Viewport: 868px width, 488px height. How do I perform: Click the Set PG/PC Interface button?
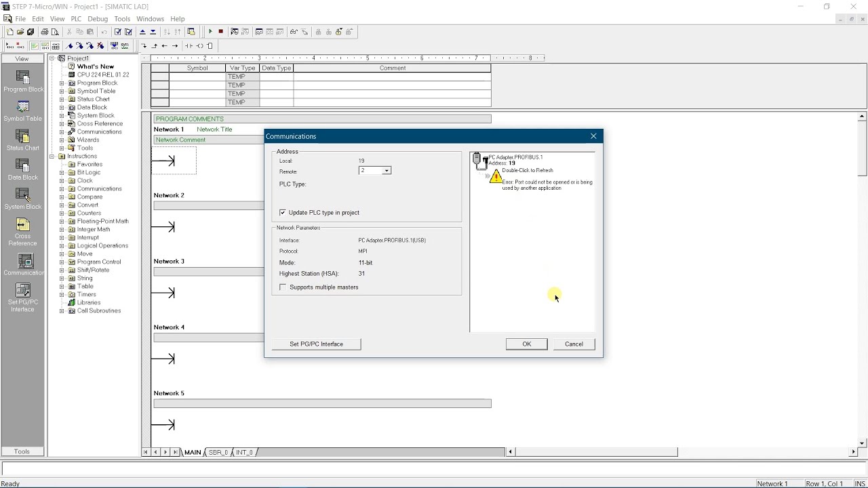(316, 344)
